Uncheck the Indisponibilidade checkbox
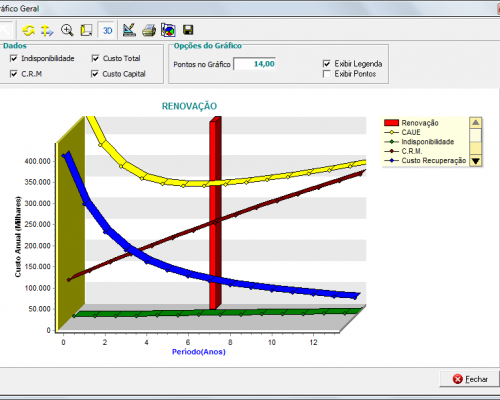Image resolution: width=500 pixels, height=400 pixels. [14, 59]
